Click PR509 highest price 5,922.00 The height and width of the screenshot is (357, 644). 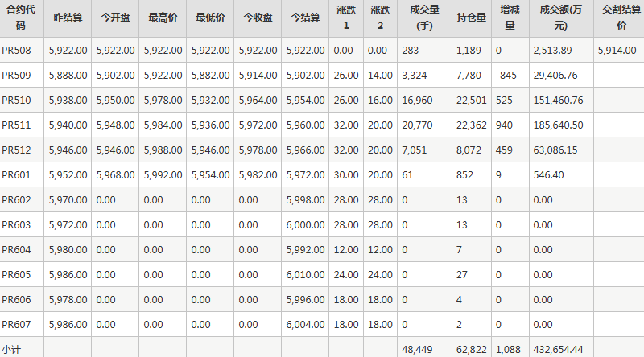click(x=163, y=76)
